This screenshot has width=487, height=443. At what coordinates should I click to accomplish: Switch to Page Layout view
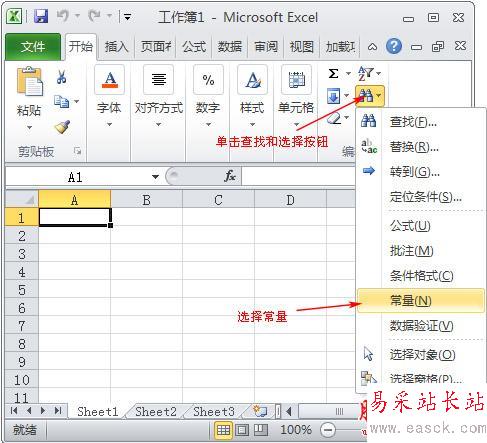(242, 430)
